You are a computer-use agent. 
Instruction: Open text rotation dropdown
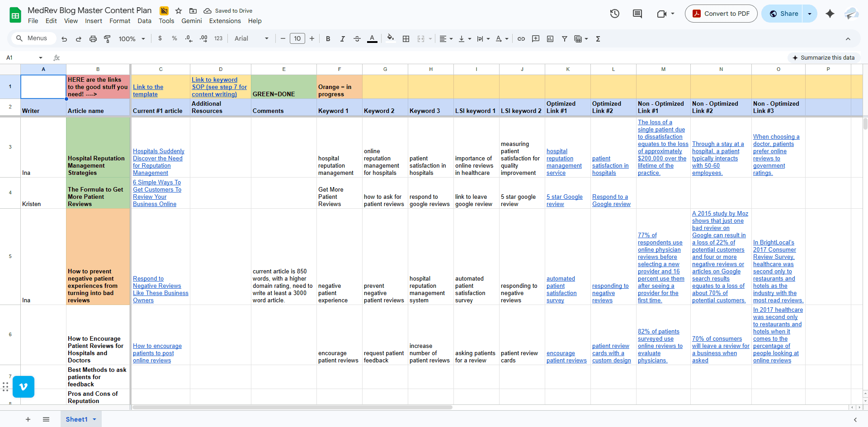pos(502,39)
